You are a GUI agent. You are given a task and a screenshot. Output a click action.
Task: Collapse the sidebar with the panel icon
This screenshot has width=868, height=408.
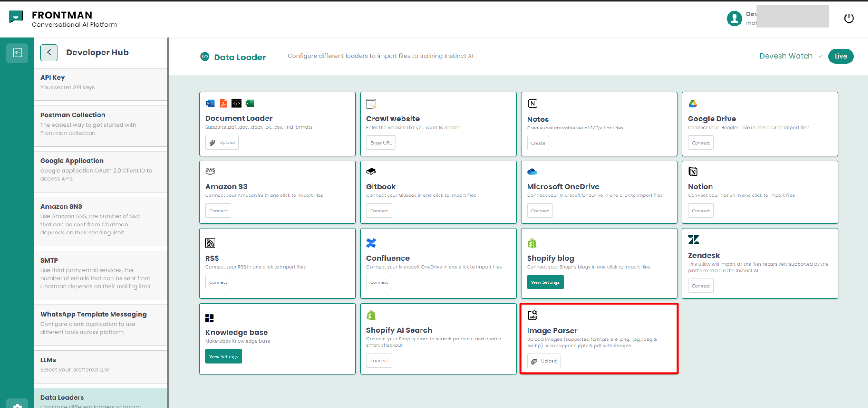coord(17,53)
